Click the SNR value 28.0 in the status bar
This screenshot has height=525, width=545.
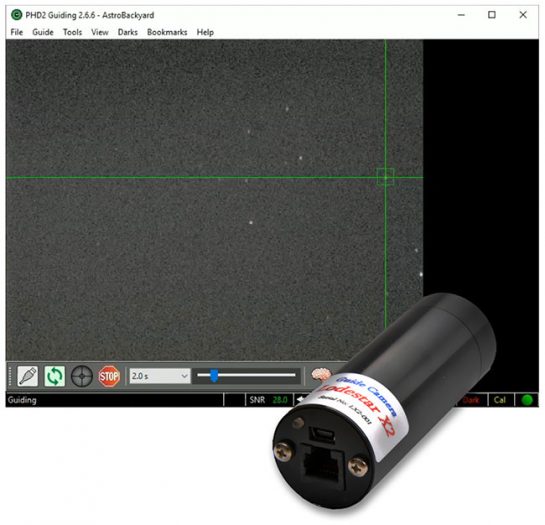coord(280,400)
